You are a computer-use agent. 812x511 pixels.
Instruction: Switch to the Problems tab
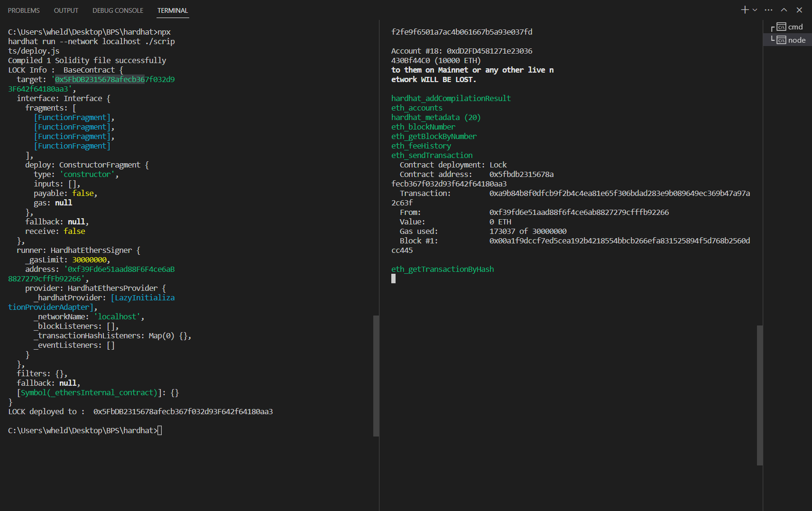coord(24,10)
